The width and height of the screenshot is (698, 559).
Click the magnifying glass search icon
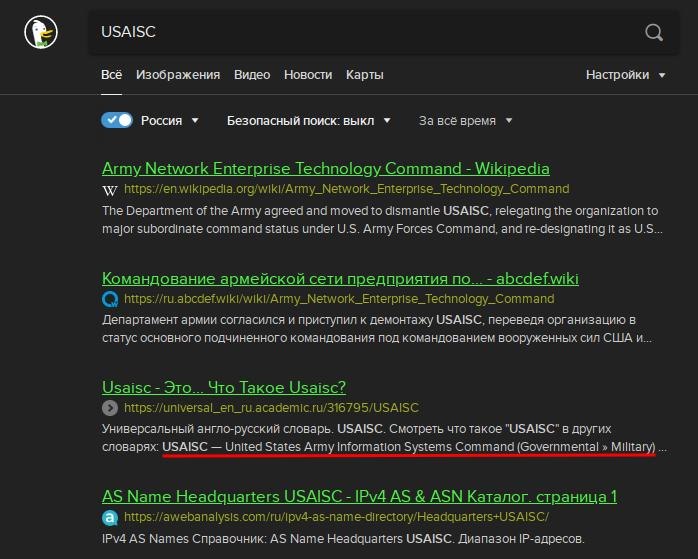pos(654,32)
